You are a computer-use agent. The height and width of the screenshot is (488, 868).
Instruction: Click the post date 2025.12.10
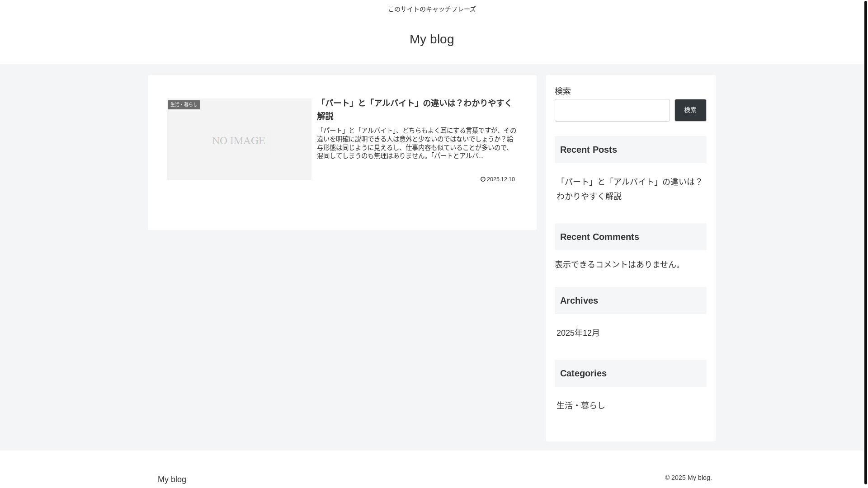click(x=500, y=179)
